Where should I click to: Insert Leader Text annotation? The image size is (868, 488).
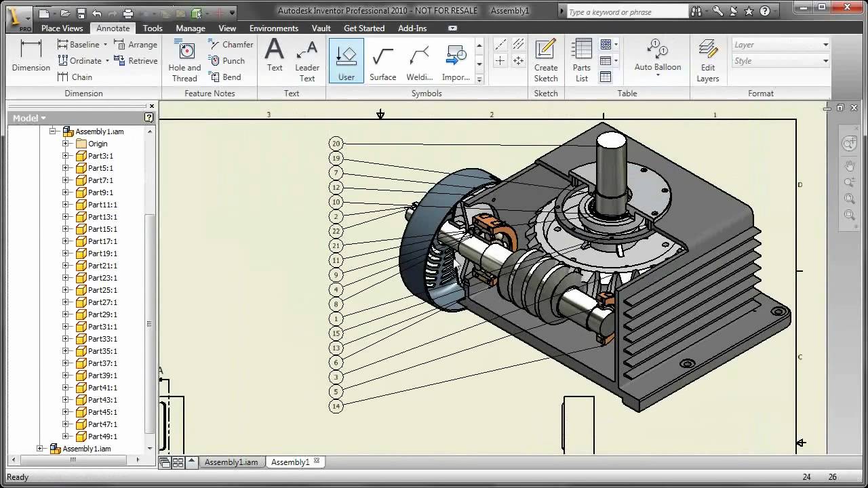pyautogui.click(x=307, y=61)
